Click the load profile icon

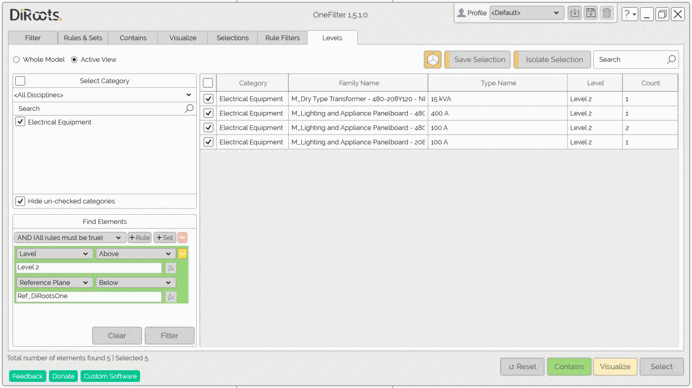point(574,13)
